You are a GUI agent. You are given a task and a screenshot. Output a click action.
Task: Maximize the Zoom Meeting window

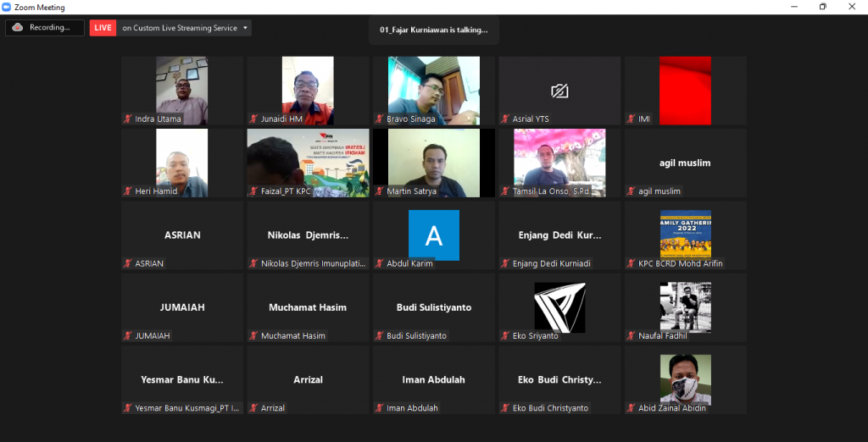[x=822, y=7]
